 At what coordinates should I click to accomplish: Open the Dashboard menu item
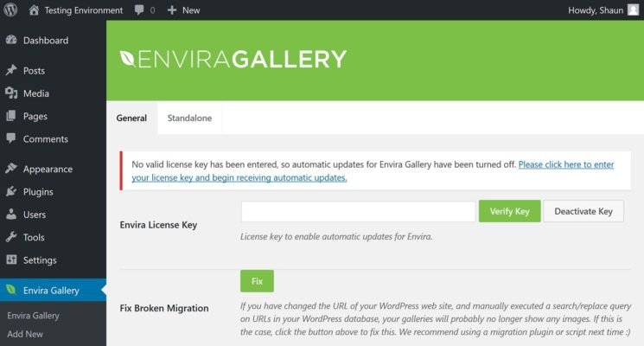45,41
